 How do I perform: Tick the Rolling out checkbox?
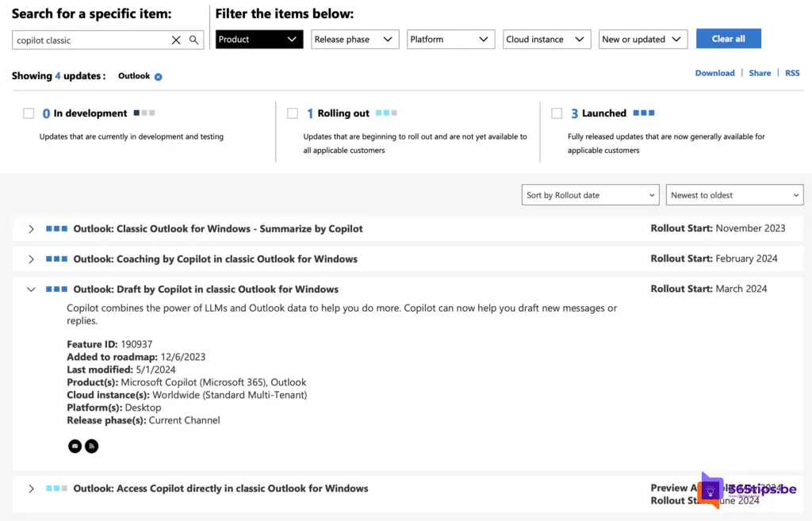(293, 113)
